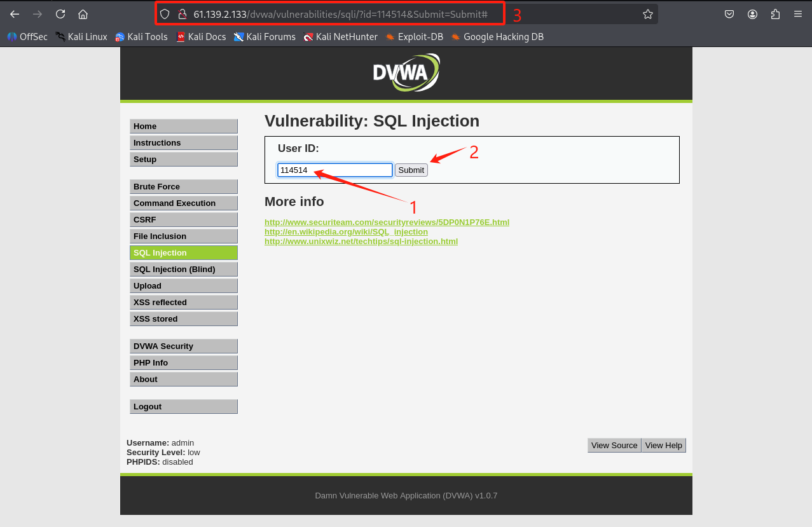
Task: Bookmark this page with the star icon
Action: [648, 14]
